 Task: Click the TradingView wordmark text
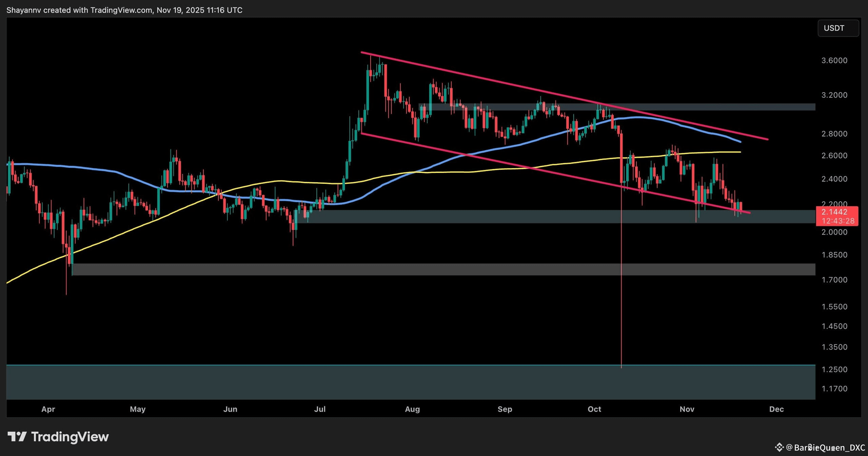tap(70, 436)
